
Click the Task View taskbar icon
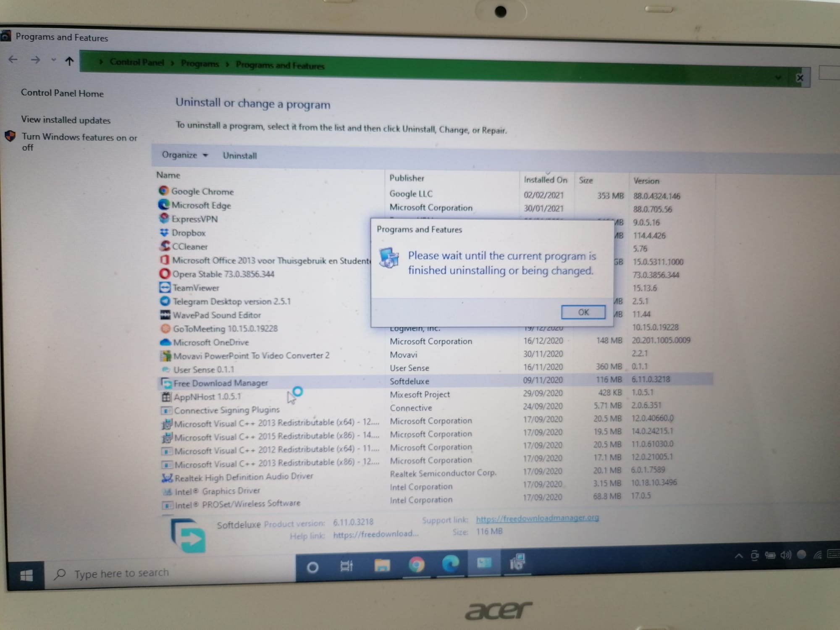(x=346, y=567)
